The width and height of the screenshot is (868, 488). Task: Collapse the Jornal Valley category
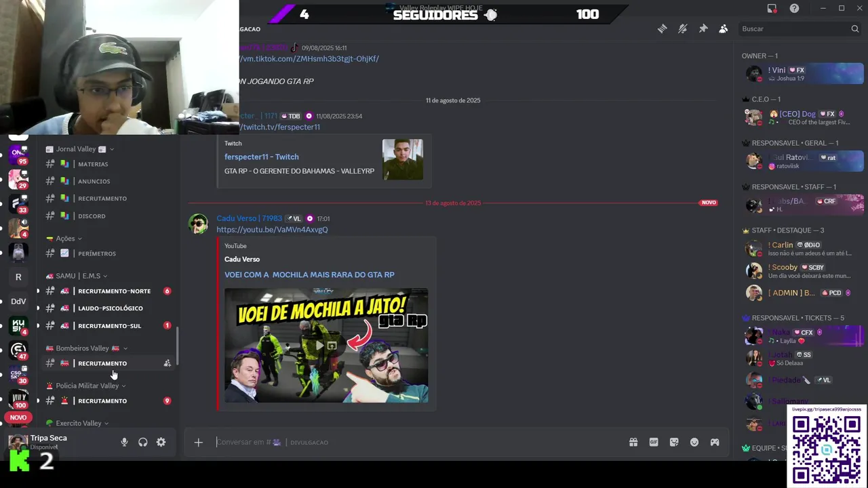[79, 149]
